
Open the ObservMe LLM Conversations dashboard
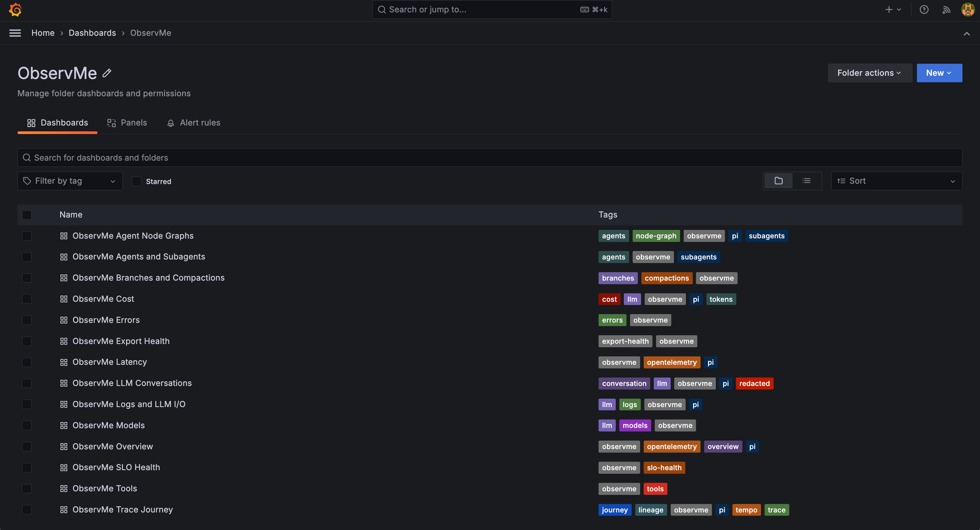132,383
